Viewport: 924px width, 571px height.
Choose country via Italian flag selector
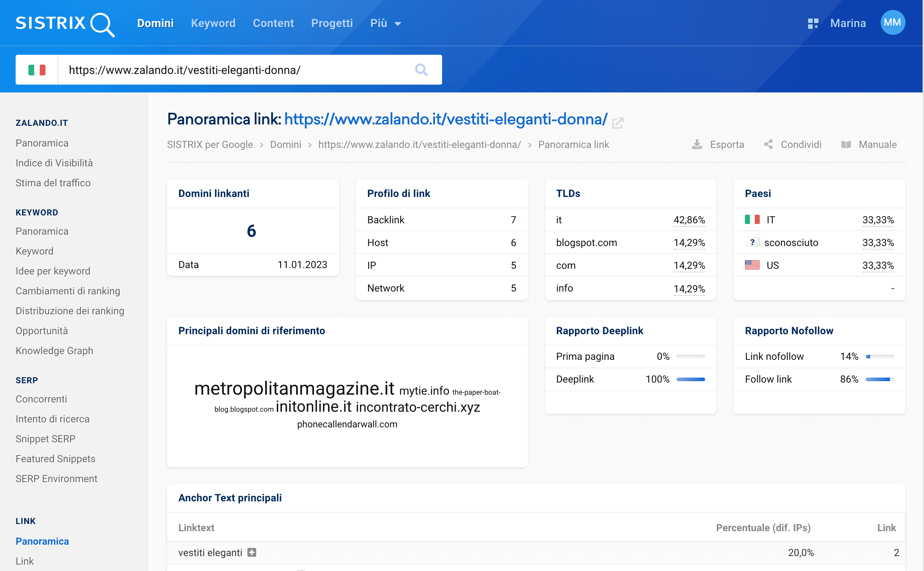point(37,70)
